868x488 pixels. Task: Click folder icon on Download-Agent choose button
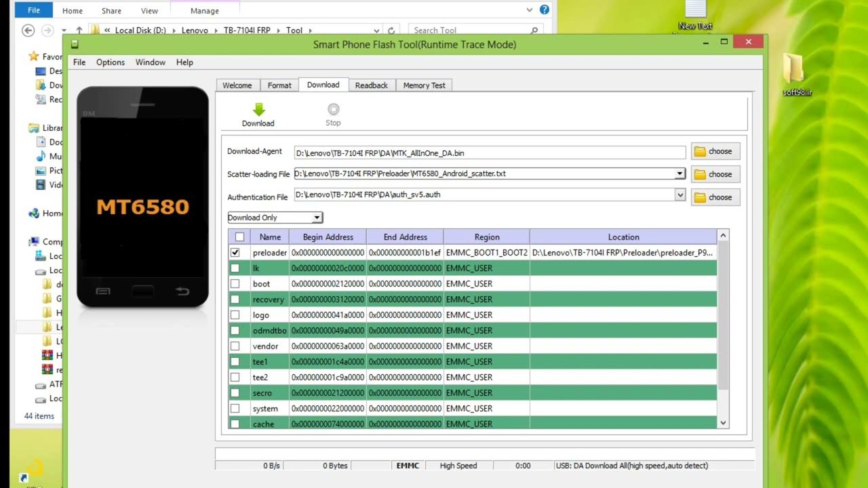[700, 151]
